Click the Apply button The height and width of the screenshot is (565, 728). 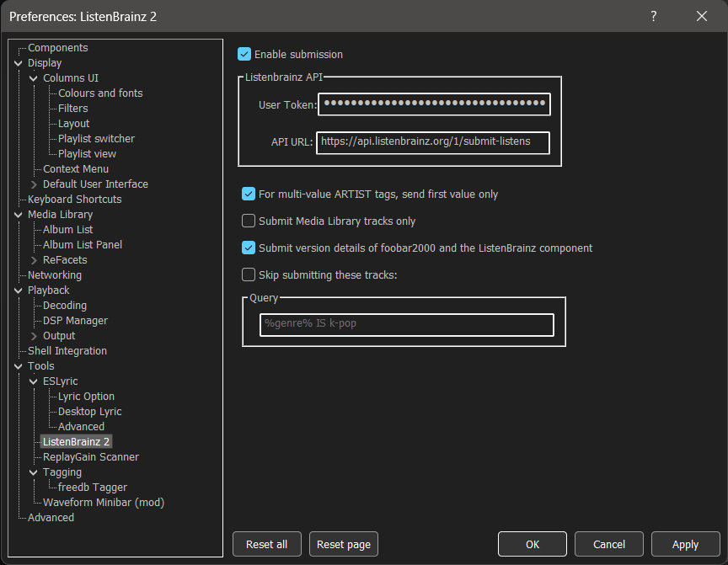(686, 544)
